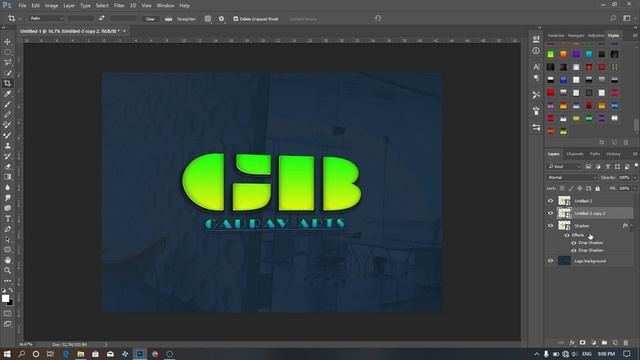Create new group folder icon

[x=604, y=343]
